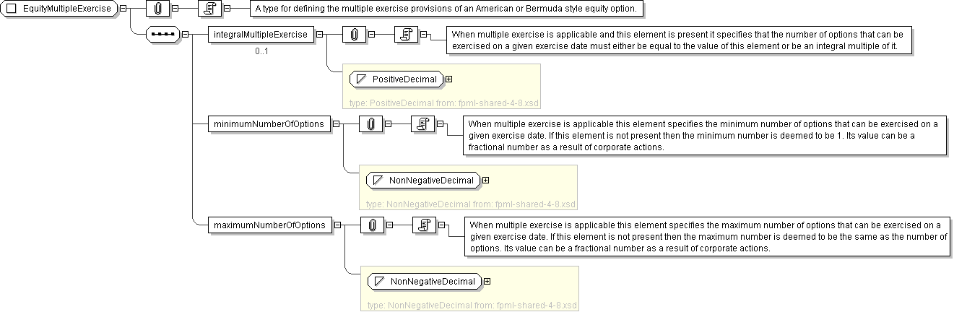
Task: Collapse the integralMultipleExercise element
Action: [x=320, y=35]
